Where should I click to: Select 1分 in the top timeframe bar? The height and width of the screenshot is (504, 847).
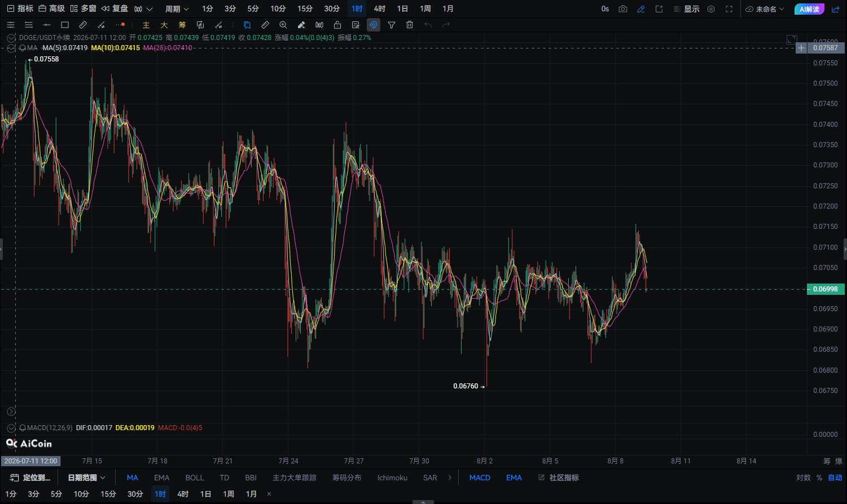(x=208, y=9)
